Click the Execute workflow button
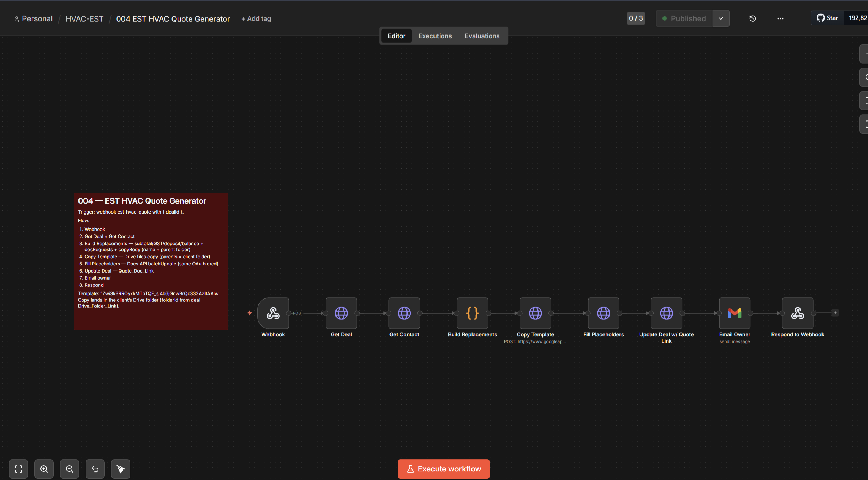 (443, 469)
